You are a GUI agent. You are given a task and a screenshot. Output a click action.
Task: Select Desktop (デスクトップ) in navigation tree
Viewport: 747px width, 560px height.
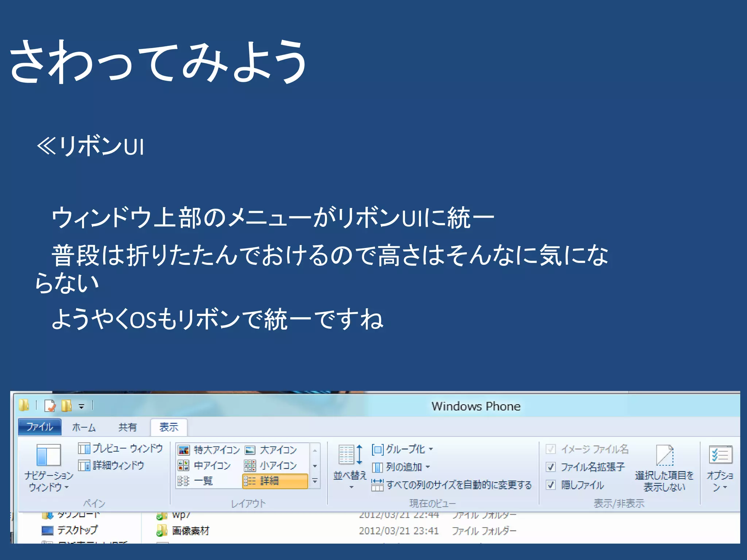[x=70, y=530]
